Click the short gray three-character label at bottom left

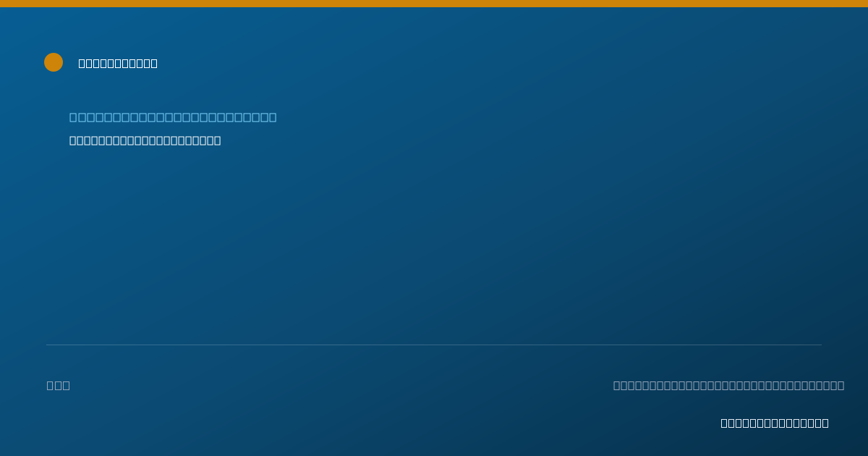coord(59,386)
